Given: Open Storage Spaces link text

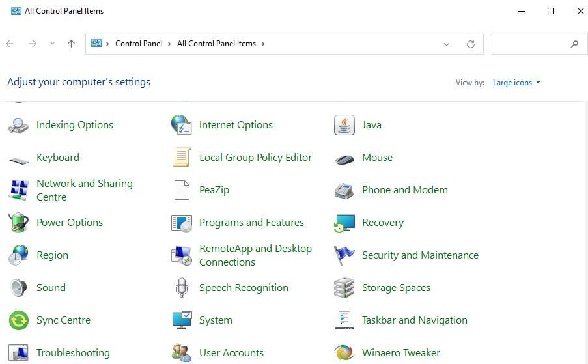Looking at the screenshot, I should (396, 288).
